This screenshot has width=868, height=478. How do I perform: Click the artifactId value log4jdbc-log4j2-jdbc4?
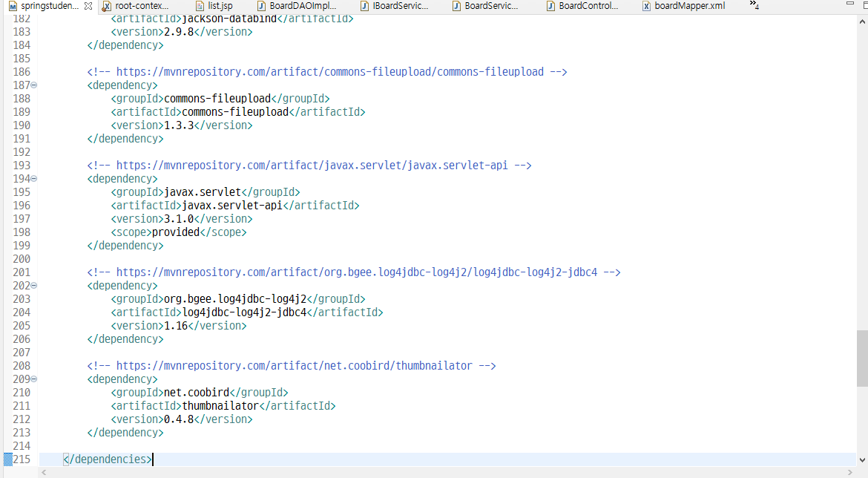click(x=244, y=312)
